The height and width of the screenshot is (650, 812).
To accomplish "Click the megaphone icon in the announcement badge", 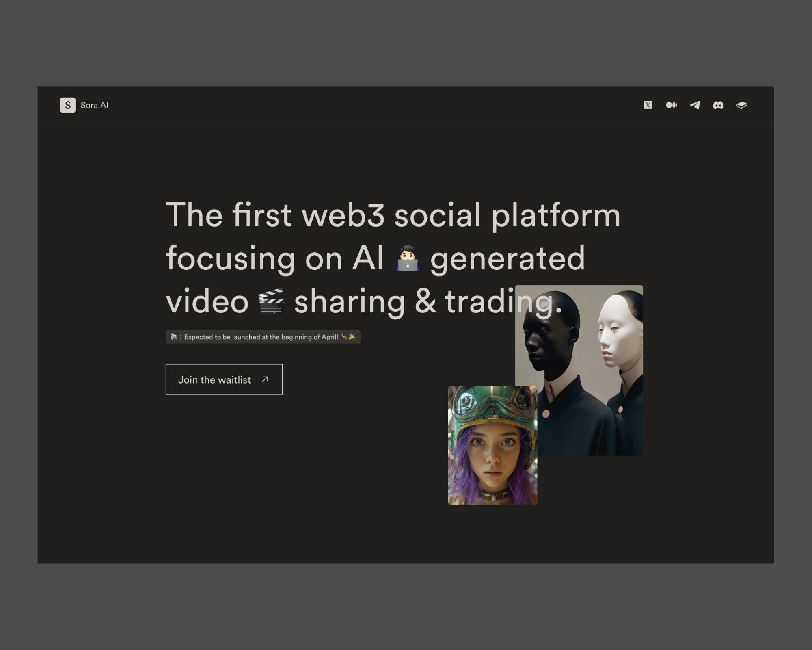I will [174, 336].
